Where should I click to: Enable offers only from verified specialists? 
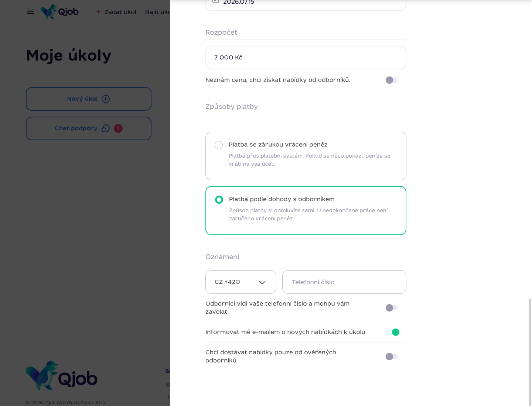click(x=392, y=357)
